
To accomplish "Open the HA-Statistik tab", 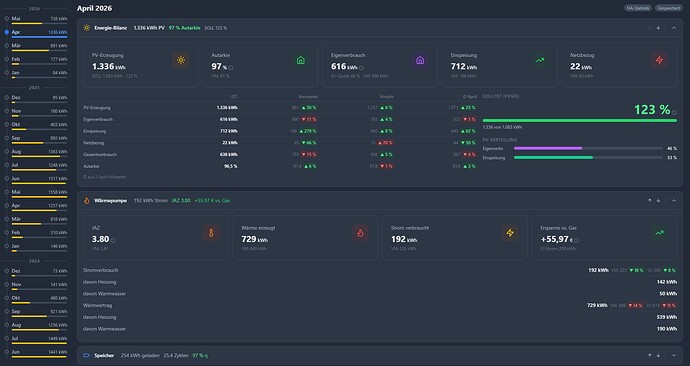I will pyautogui.click(x=638, y=8).
